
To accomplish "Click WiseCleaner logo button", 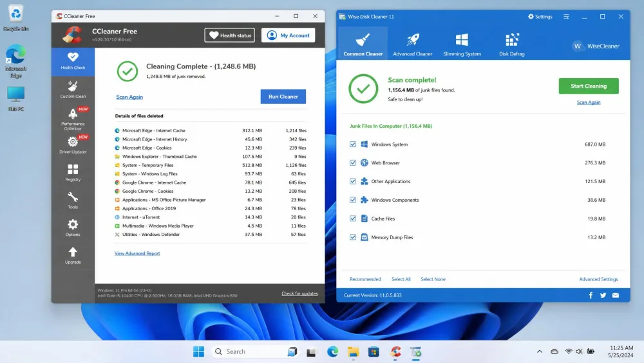I will coord(596,46).
